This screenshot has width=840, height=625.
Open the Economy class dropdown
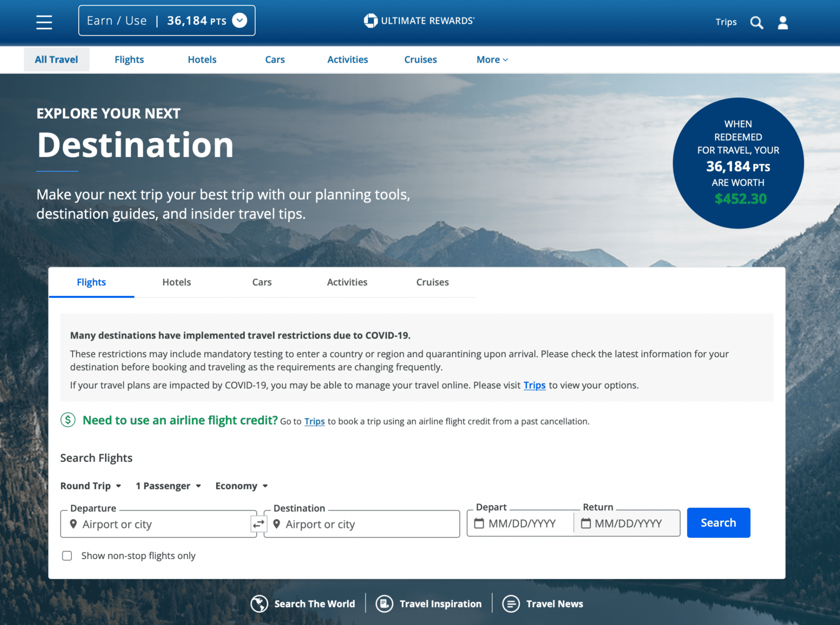point(241,486)
